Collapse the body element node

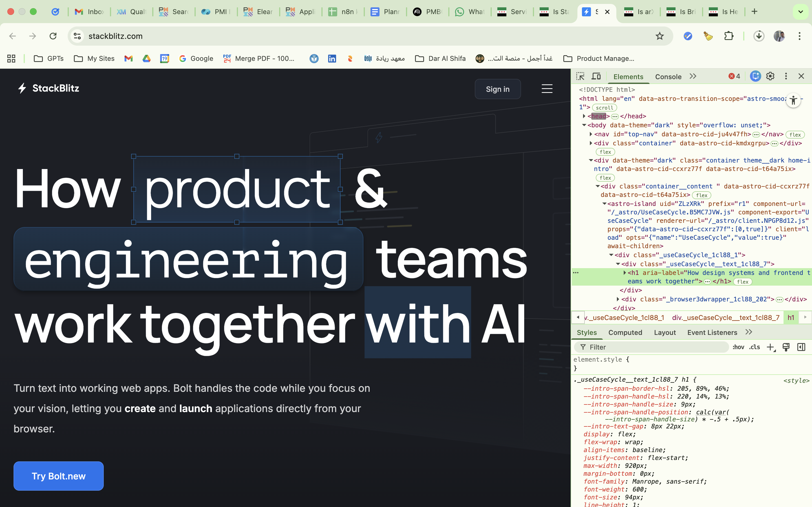click(x=584, y=125)
